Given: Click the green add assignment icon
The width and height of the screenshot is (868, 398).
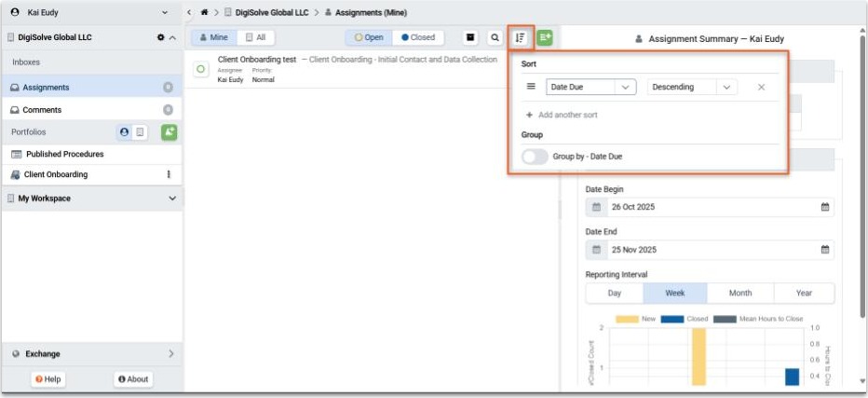Looking at the screenshot, I should click(545, 37).
